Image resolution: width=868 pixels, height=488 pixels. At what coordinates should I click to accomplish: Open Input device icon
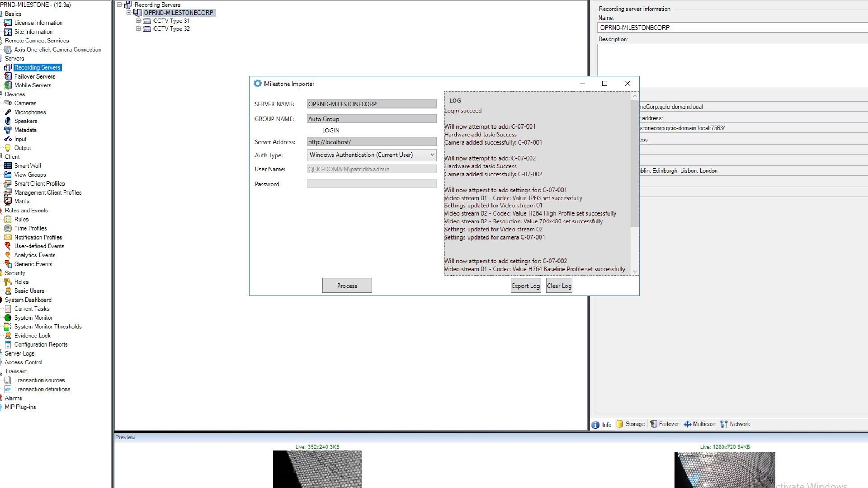[x=8, y=139]
